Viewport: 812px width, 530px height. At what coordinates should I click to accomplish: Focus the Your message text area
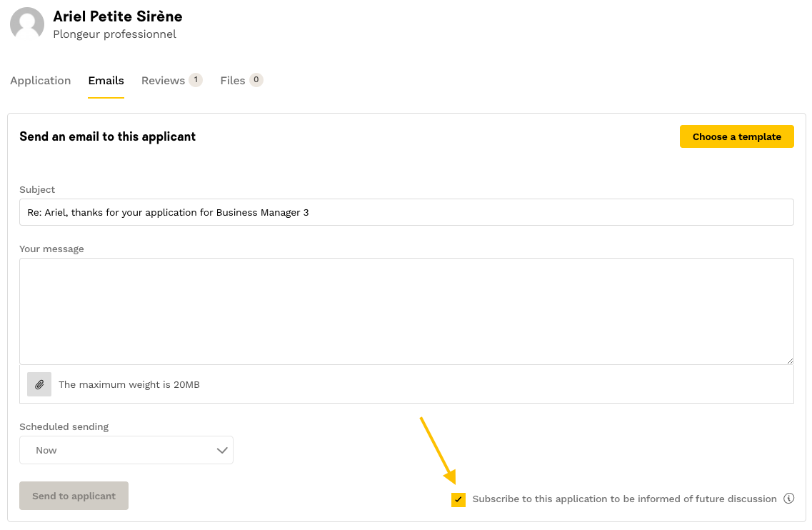(x=406, y=311)
